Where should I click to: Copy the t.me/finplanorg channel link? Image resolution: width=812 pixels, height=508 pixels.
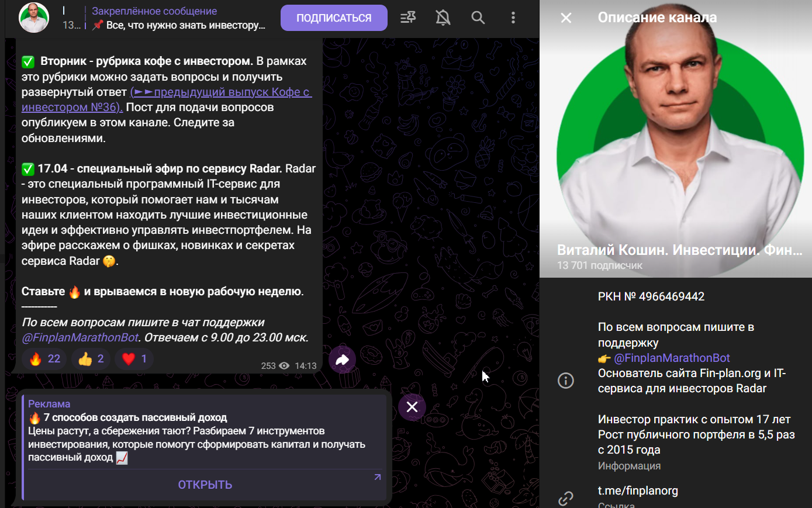point(638,491)
